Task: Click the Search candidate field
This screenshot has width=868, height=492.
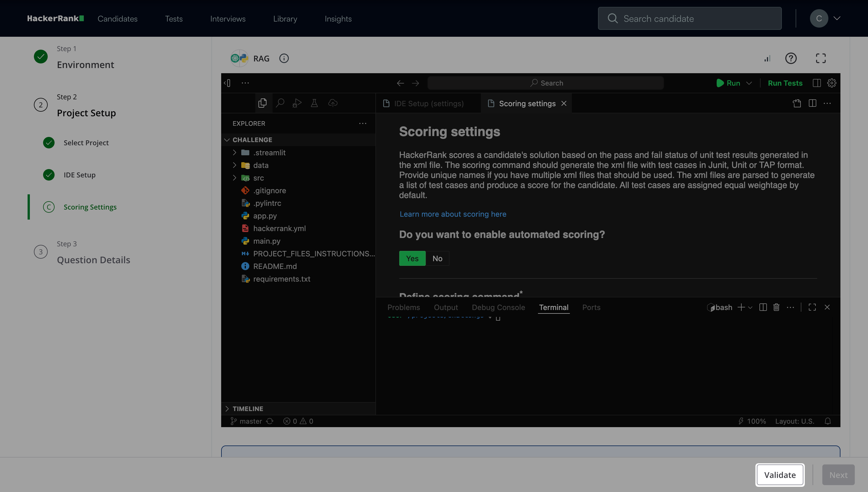Action: click(x=689, y=18)
